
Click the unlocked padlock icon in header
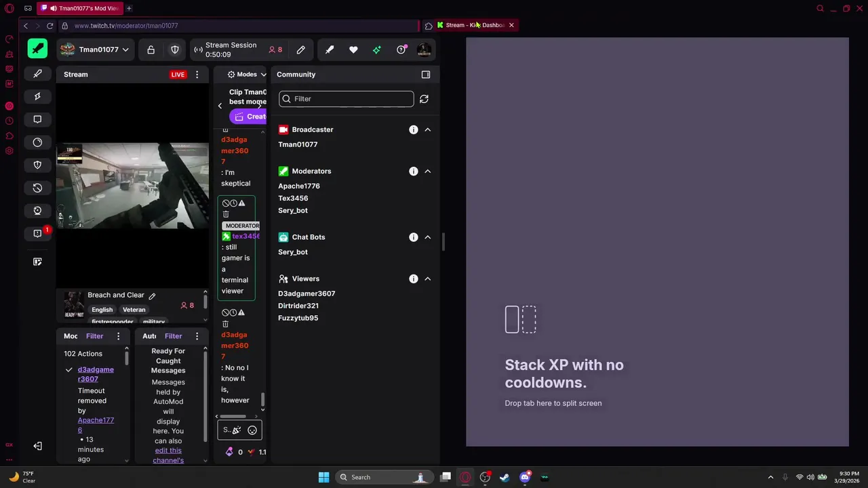click(151, 49)
